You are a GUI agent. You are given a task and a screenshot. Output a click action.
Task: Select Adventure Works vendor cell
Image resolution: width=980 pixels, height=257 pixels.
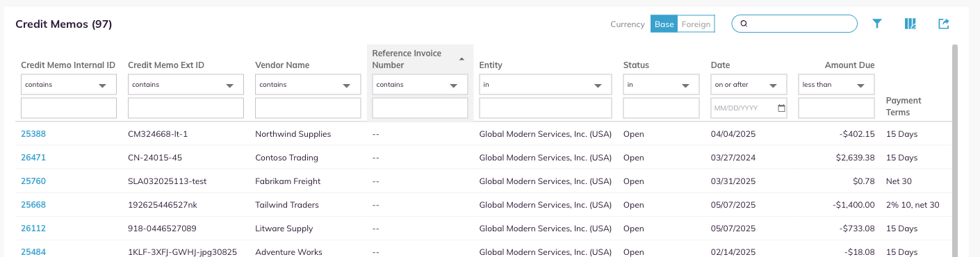coord(288,252)
